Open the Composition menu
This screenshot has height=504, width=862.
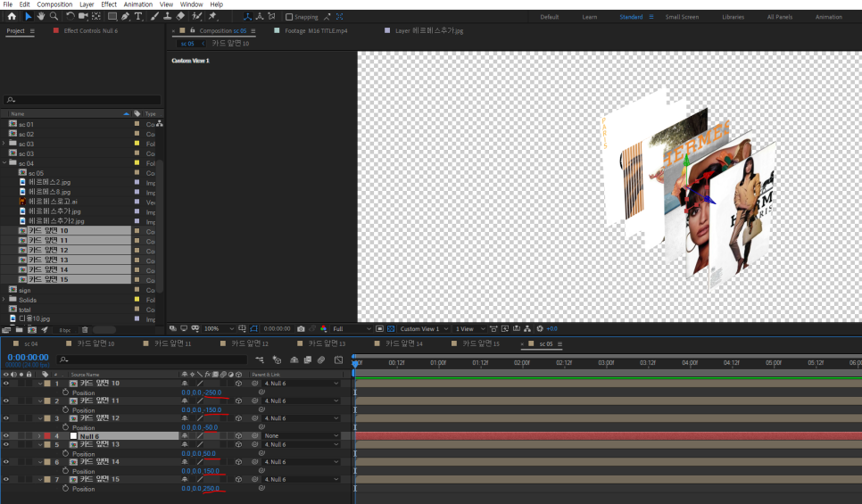(x=54, y=4)
